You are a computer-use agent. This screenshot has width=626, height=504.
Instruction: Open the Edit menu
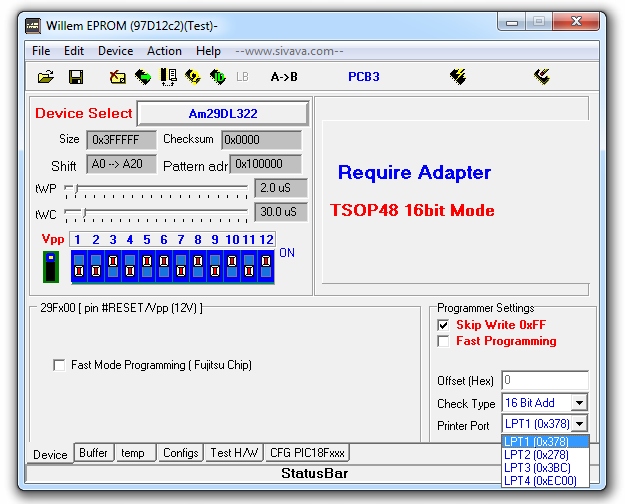(74, 51)
